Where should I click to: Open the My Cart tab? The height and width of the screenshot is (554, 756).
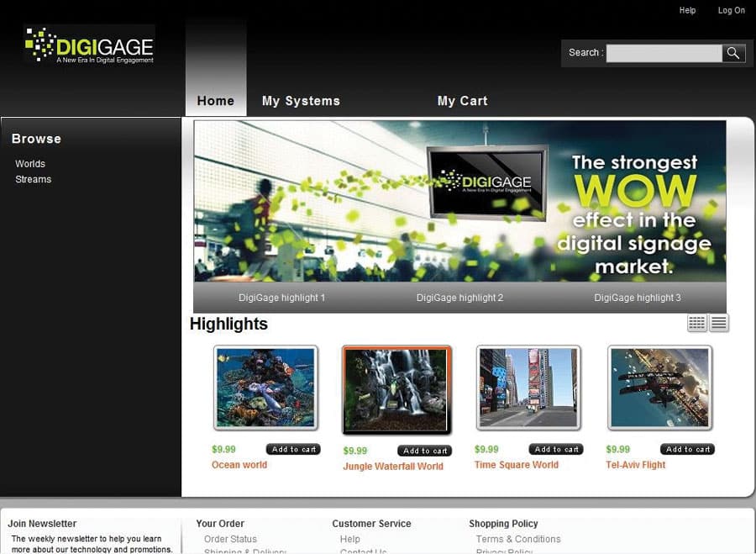click(x=462, y=101)
